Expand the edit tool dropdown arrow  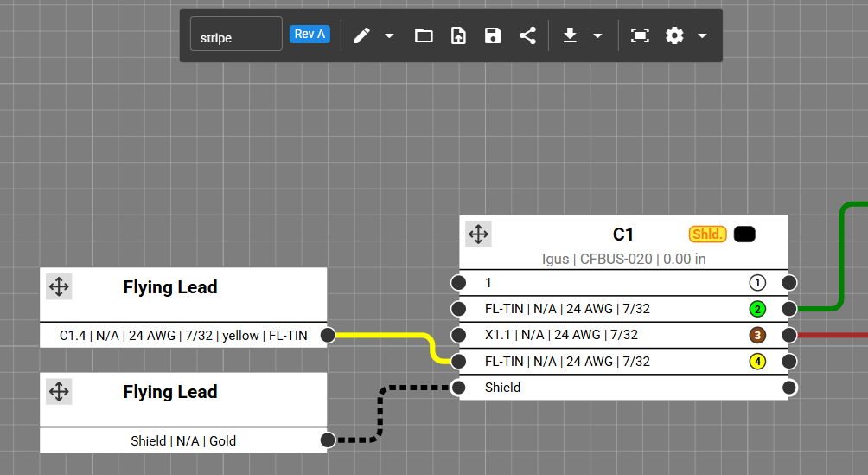click(389, 35)
